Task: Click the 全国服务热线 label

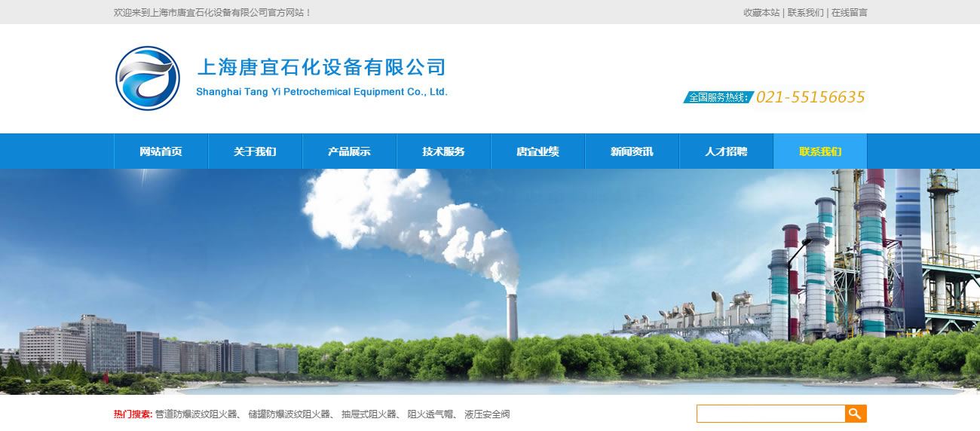Action: tap(718, 97)
